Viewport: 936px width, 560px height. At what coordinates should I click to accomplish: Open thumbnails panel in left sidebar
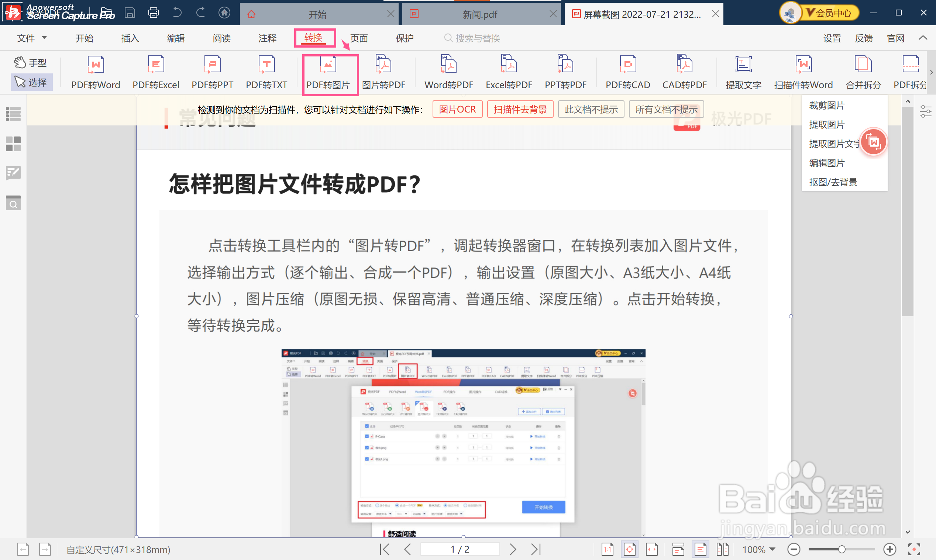[x=13, y=144]
